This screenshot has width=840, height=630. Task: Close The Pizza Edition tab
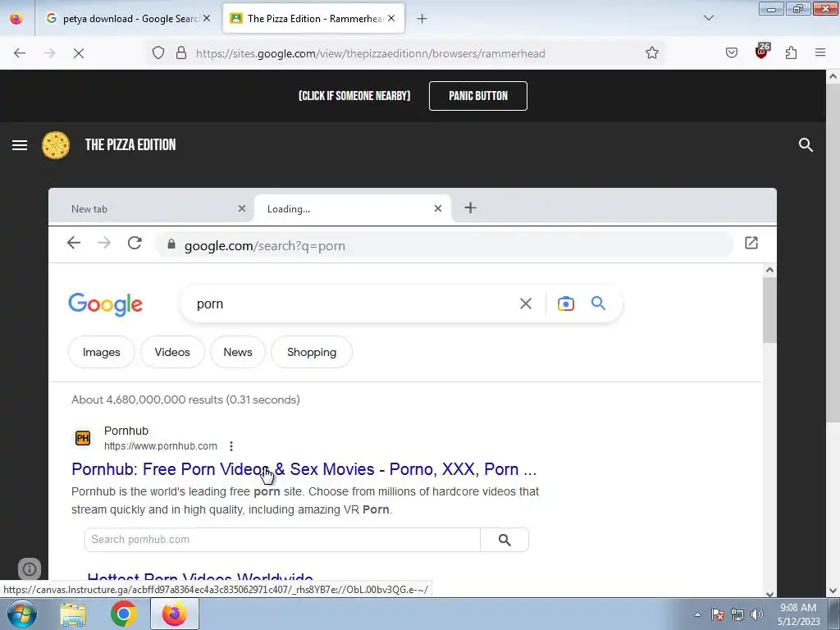(391, 18)
